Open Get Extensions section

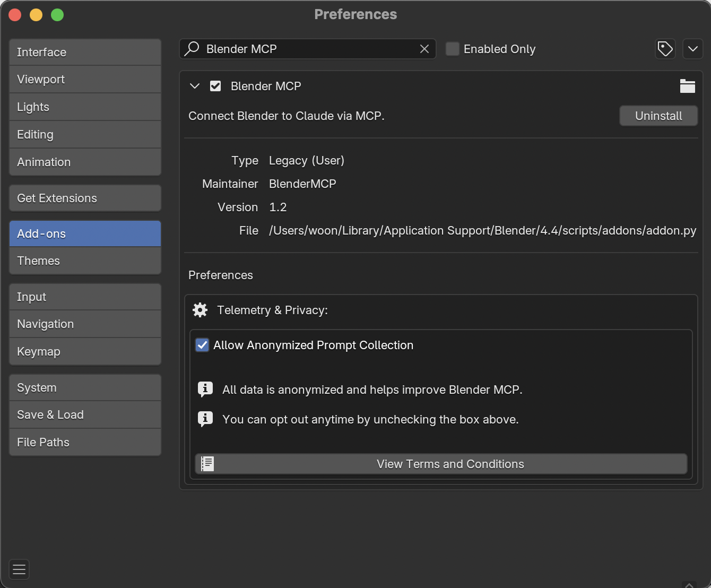(85, 198)
